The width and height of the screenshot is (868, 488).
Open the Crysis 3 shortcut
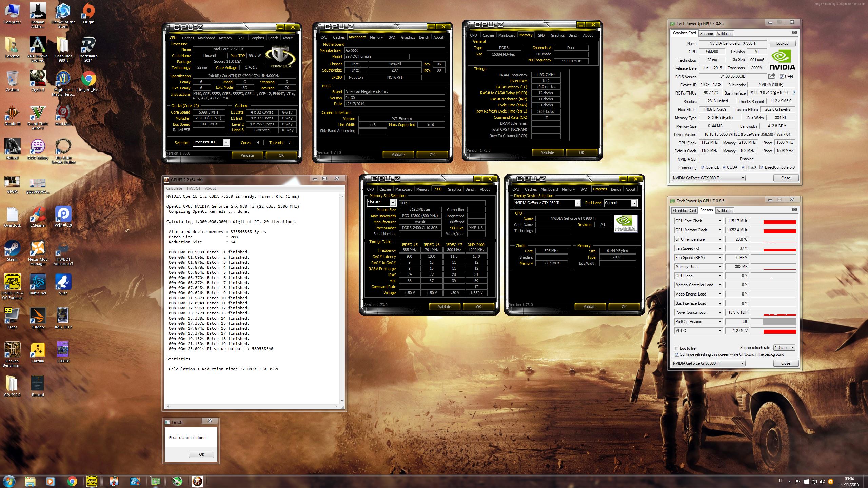[x=38, y=81]
